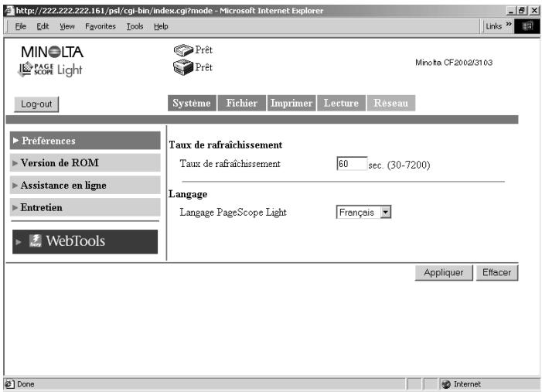Image resolution: width=542 pixels, height=392 pixels.
Task: Click the Internet Explorer throbber logo
Action: 527,26
